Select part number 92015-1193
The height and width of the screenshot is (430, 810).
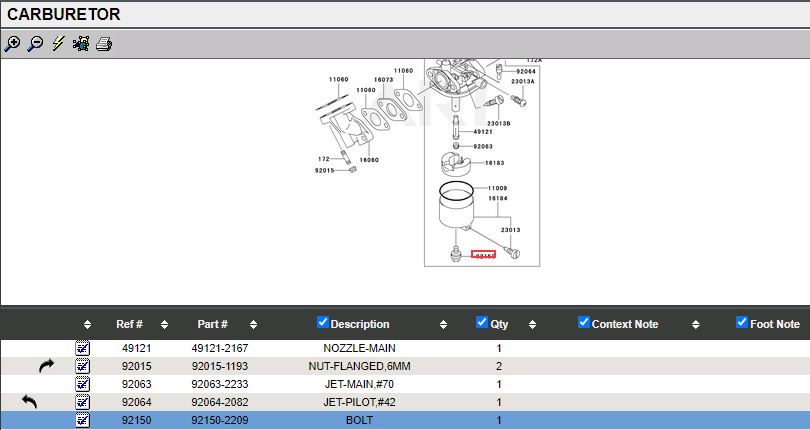point(219,366)
